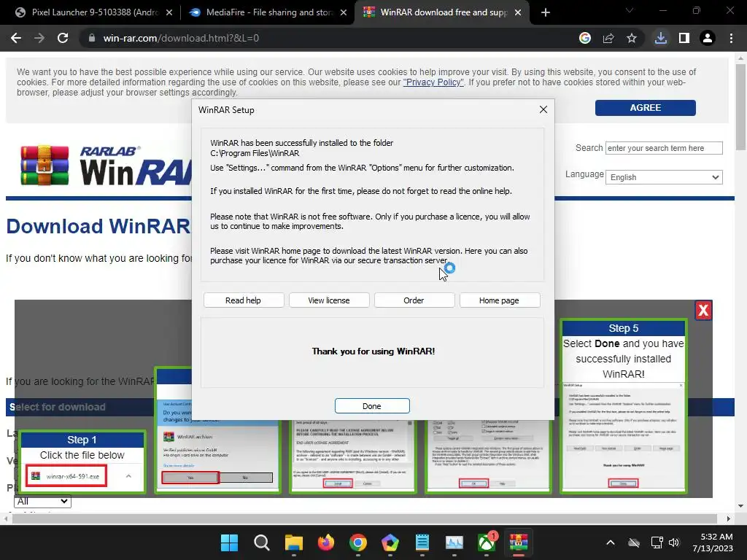
Task: Reload the current page
Action: coord(63,38)
